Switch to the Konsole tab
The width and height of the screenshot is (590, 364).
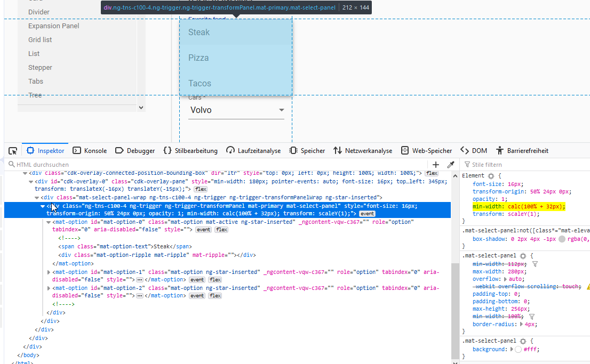90,150
